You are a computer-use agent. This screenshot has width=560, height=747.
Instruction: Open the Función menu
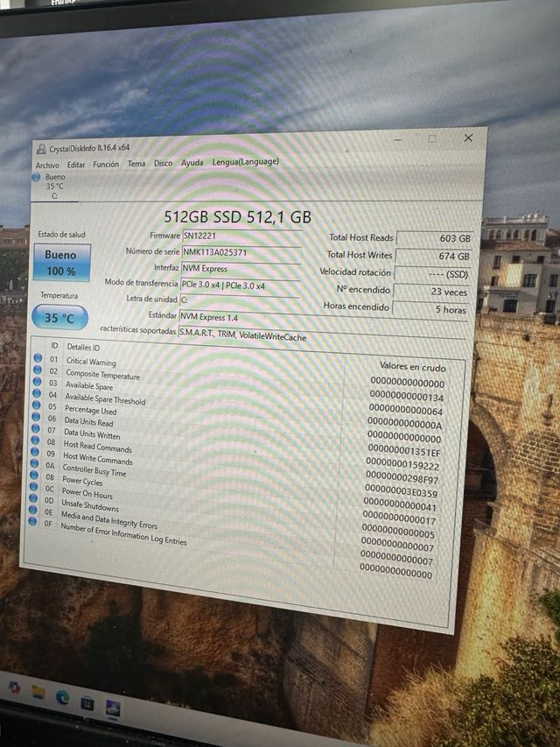tap(106, 164)
